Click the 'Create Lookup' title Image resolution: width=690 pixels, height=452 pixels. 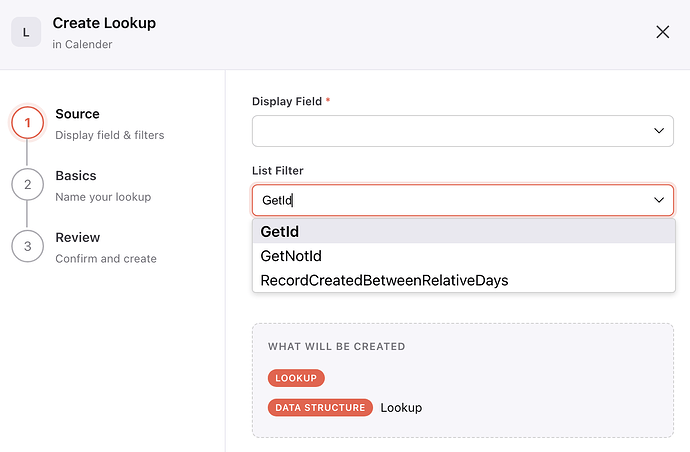click(x=104, y=23)
